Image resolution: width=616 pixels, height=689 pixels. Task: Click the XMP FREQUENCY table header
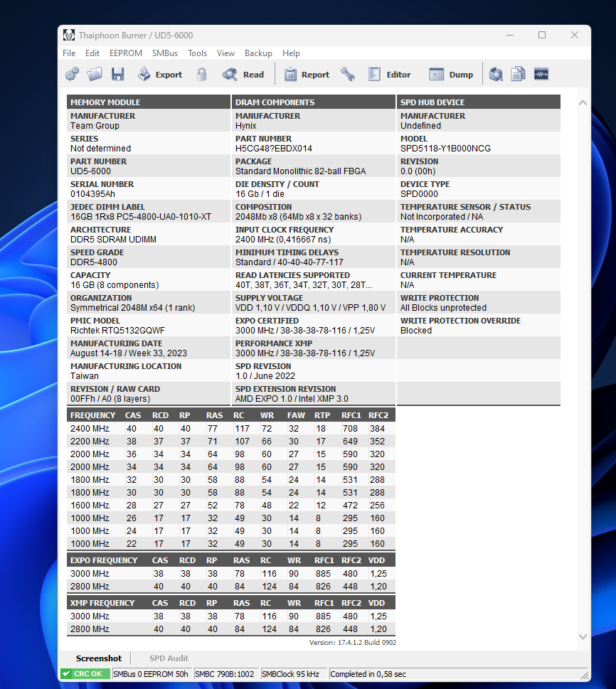[x=102, y=603]
